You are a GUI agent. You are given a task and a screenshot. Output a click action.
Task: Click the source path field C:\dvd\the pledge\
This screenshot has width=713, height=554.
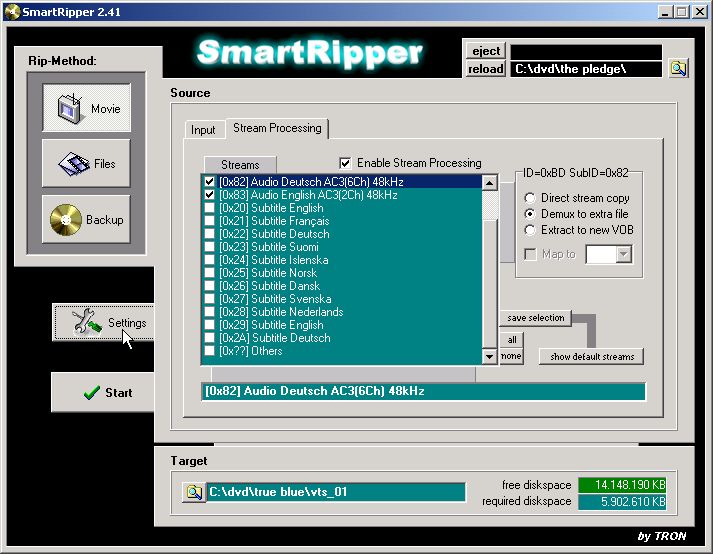tap(586, 69)
